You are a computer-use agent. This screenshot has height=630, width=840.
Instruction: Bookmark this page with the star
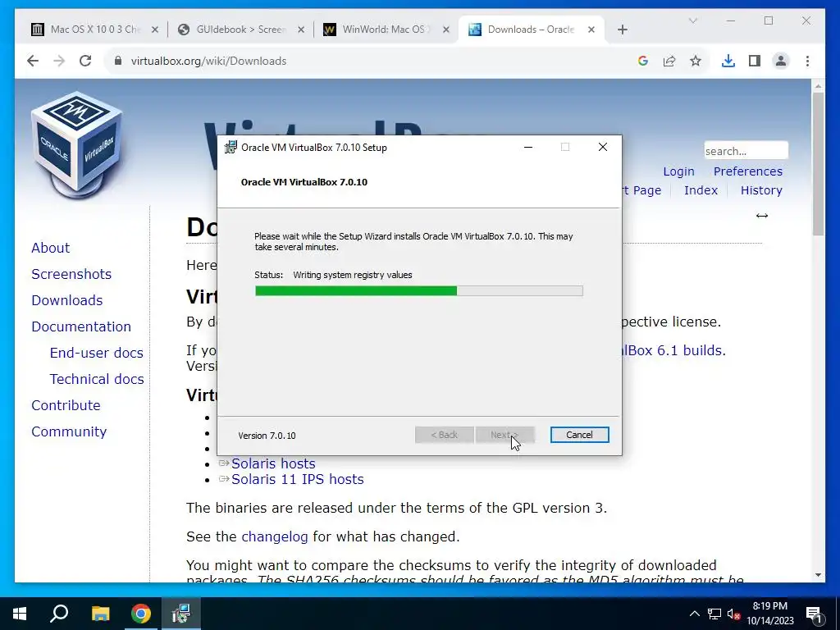coord(696,61)
